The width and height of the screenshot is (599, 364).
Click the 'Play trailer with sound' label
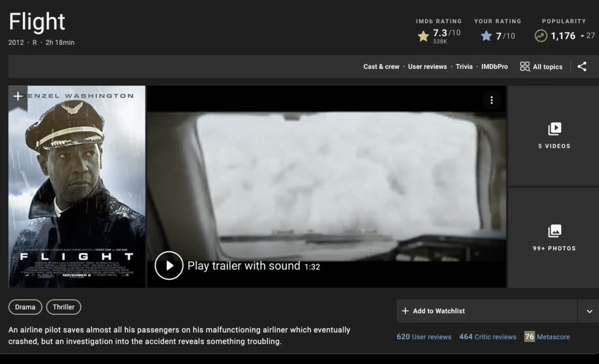[x=244, y=266]
